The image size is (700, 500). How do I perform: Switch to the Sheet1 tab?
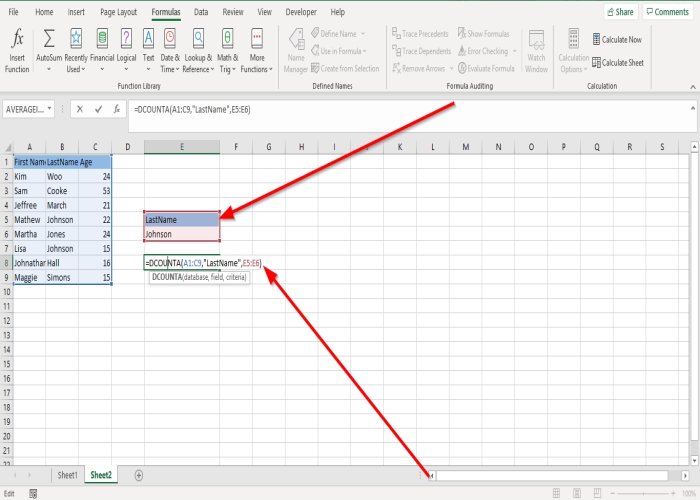point(67,475)
